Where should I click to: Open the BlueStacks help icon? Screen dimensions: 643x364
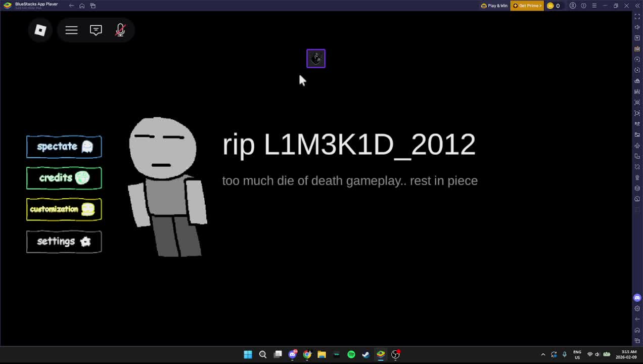583,6
